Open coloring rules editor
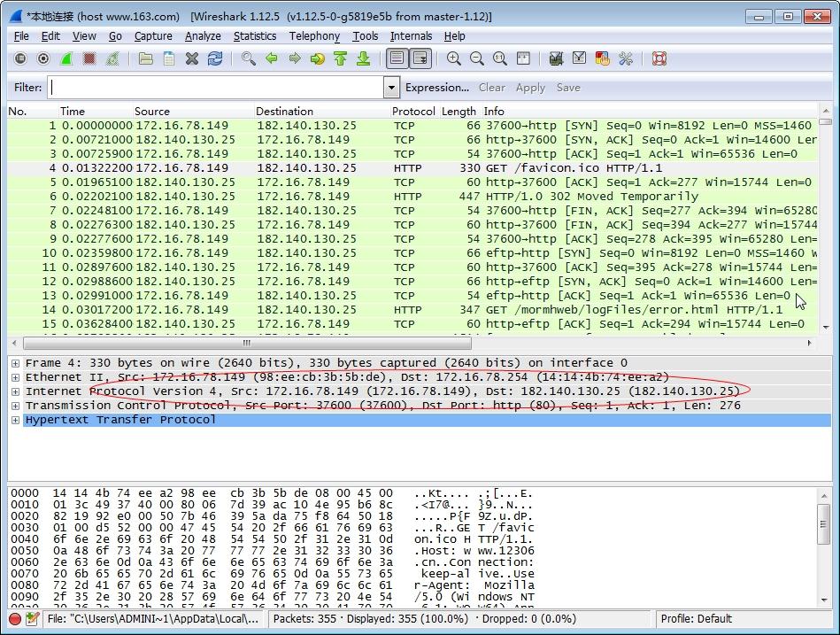The image size is (840, 635). [x=602, y=58]
